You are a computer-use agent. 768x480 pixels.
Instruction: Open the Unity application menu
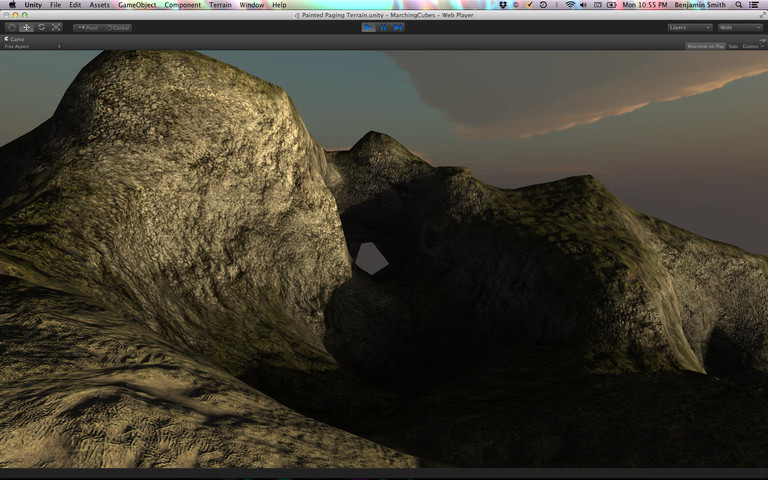coord(33,5)
